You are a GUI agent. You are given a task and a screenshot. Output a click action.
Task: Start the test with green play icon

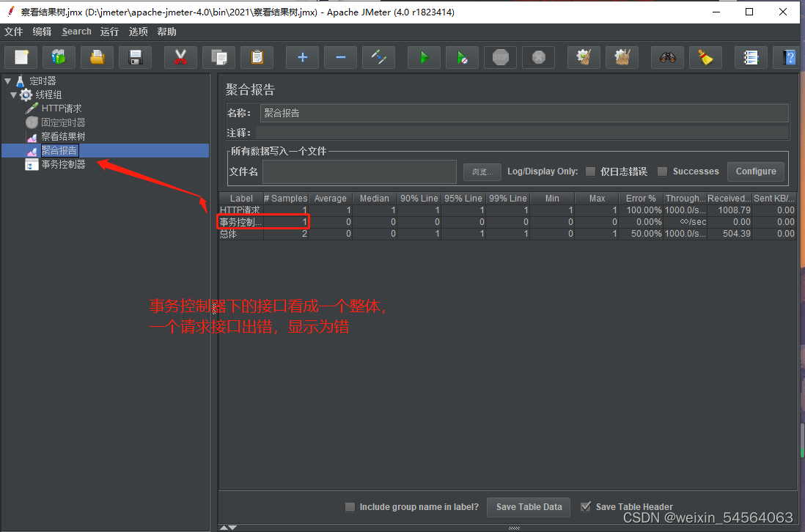424,57
